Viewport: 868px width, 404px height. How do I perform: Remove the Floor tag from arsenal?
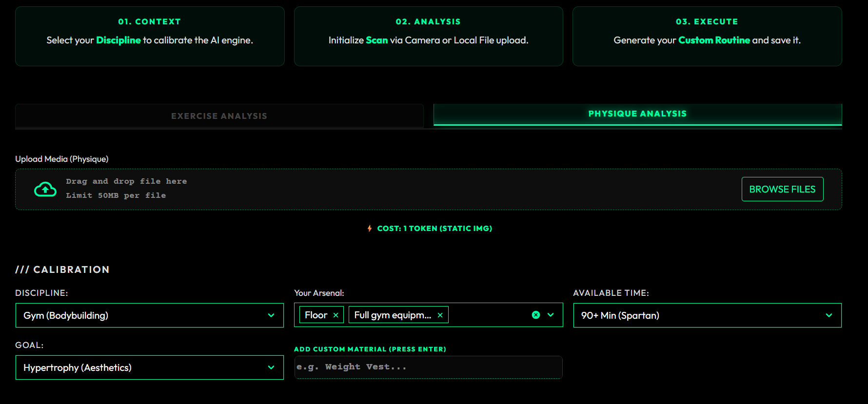(335, 315)
